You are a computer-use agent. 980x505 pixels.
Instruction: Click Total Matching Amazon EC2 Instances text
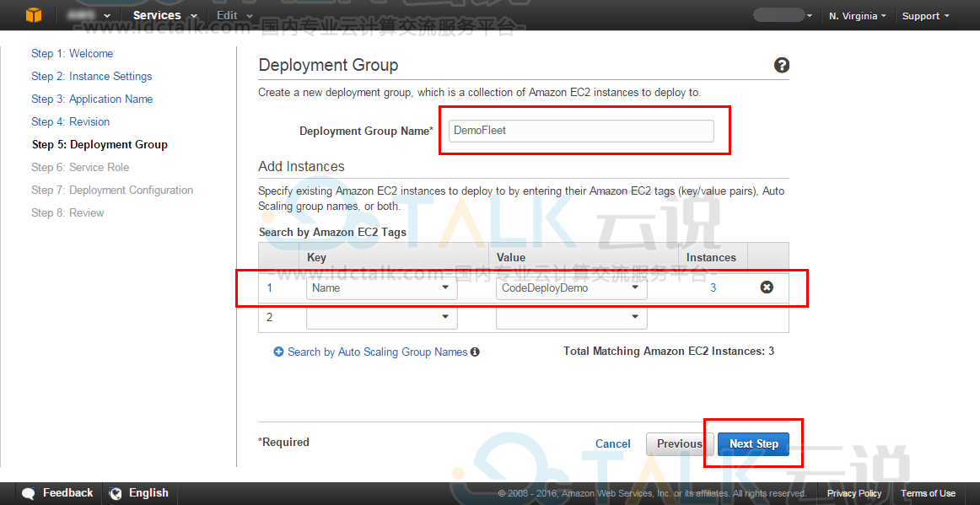point(669,352)
